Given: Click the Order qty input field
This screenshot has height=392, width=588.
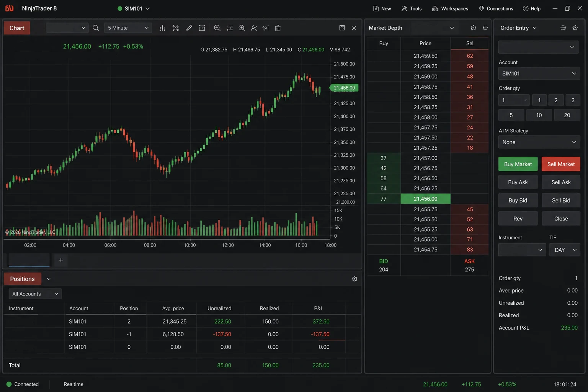Looking at the screenshot, I should tap(514, 100).
